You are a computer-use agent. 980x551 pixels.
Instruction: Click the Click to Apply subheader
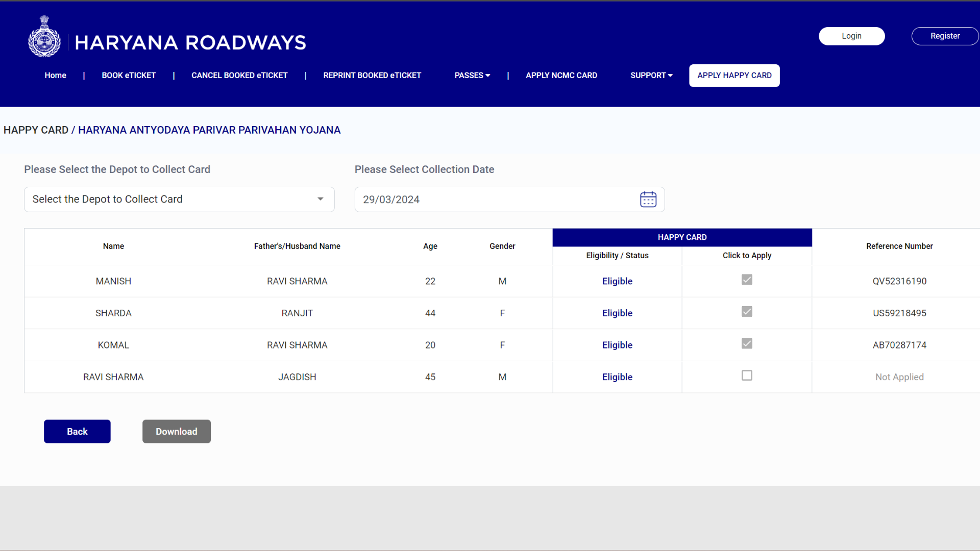pos(747,256)
